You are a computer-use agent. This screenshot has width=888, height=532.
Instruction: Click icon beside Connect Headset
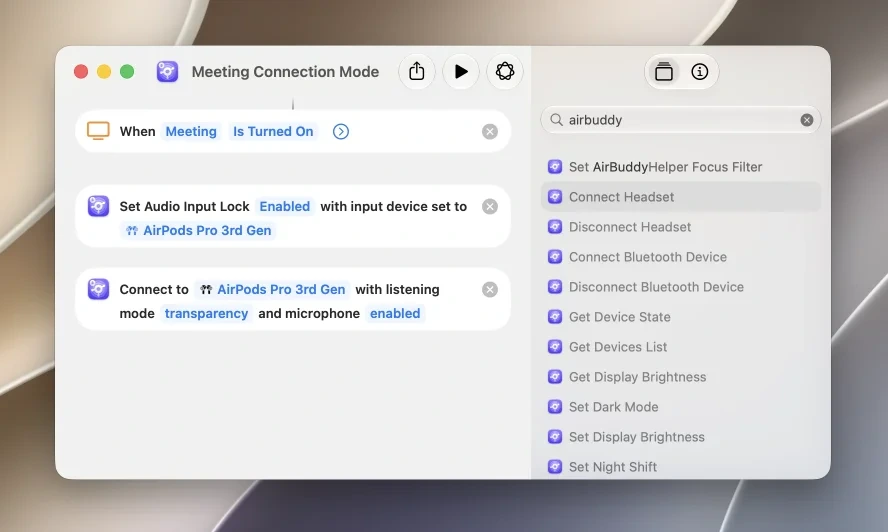coord(555,197)
